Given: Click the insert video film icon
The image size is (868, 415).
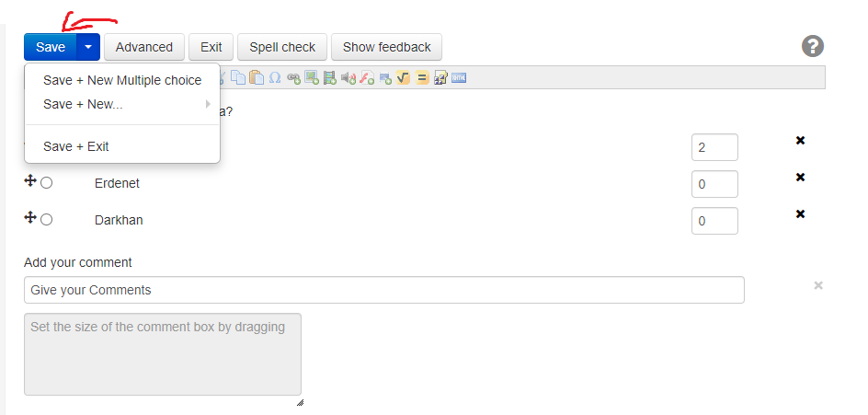Looking at the screenshot, I should click(329, 78).
